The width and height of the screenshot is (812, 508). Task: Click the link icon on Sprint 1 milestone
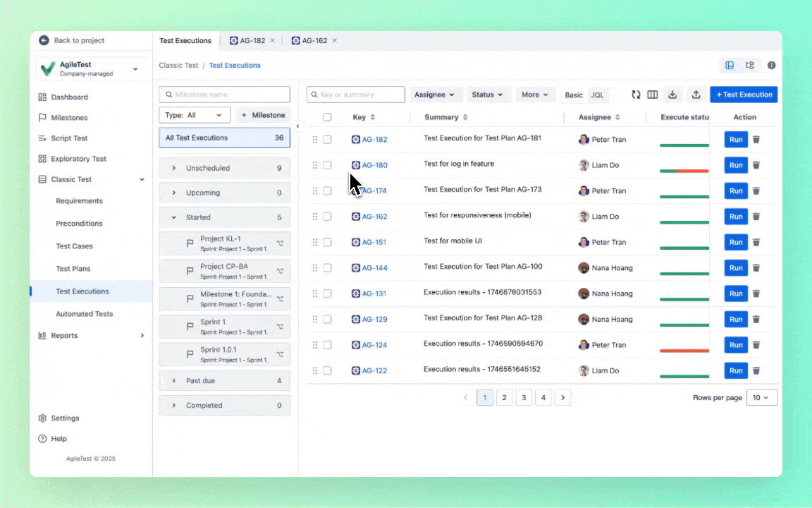click(x=280, y=327)
